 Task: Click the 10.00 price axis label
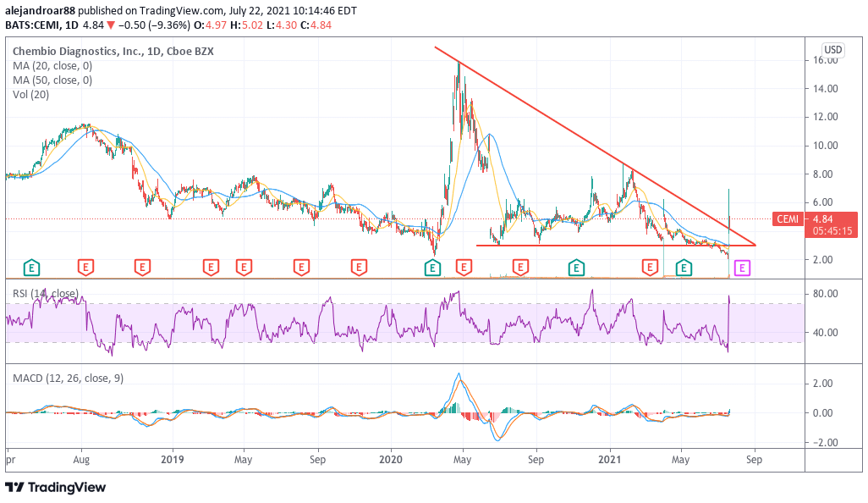tap(826, 146)
